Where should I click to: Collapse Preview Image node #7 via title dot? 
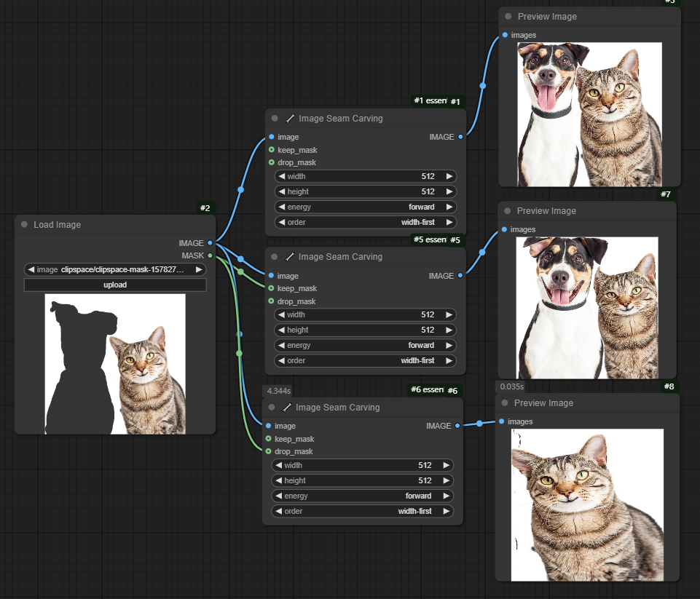point(507,211)
